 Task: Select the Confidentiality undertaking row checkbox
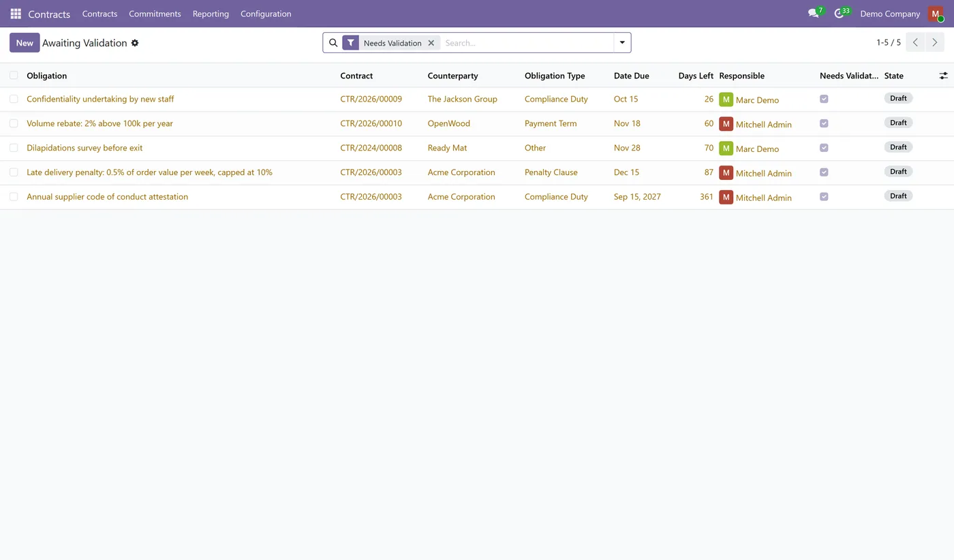coord(14,99)
